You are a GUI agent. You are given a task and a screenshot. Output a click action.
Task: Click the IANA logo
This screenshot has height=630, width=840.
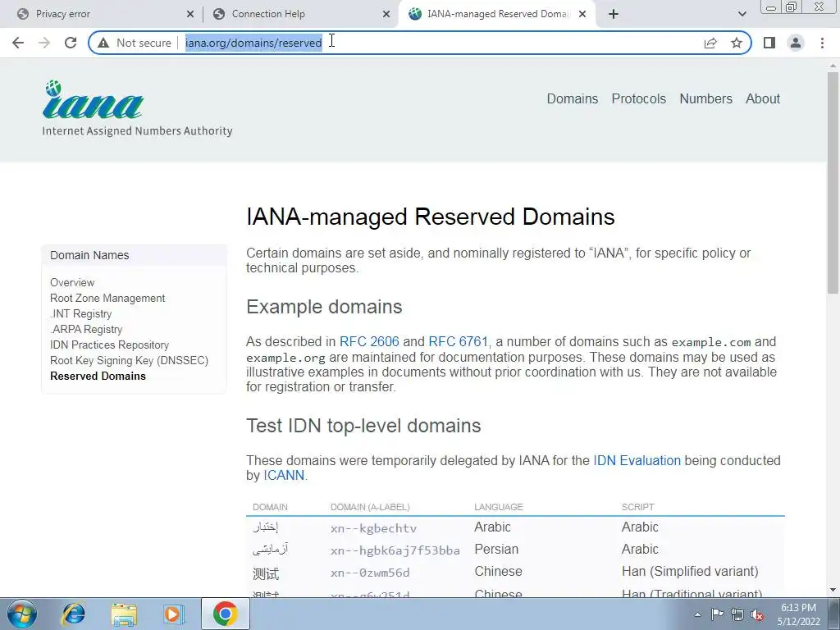(x=137, y=109)
